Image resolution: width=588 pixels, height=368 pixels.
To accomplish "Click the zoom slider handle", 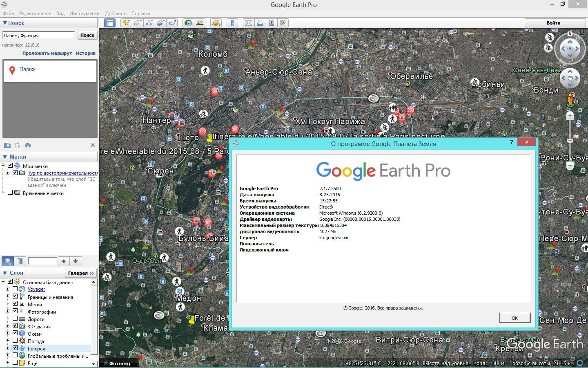I will (570, 141).
